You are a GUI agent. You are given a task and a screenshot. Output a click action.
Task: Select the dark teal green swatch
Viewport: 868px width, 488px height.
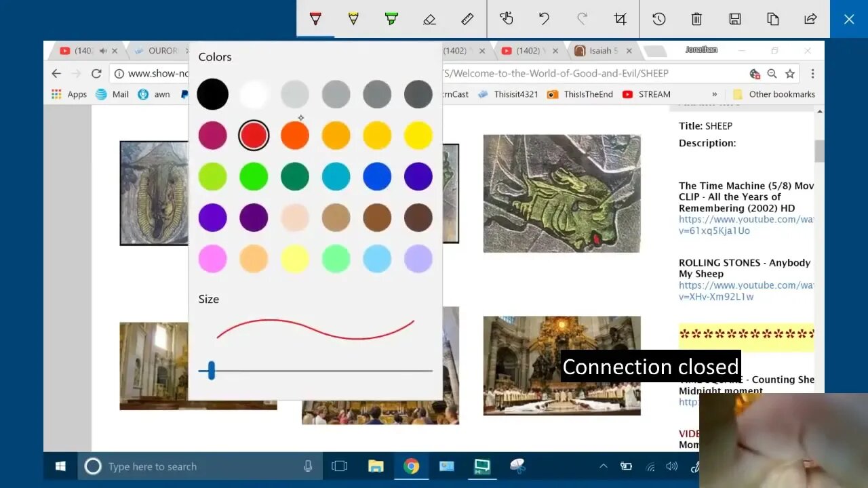(x=295, y=176)
